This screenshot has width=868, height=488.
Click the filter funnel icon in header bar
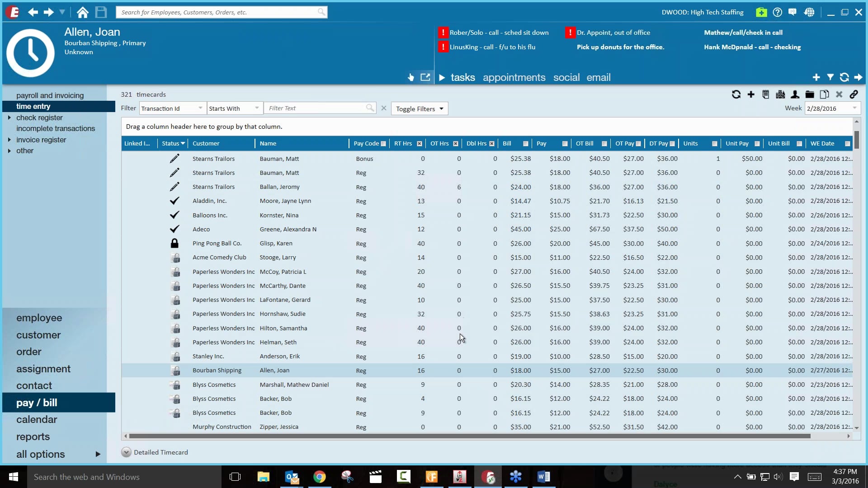coord(830,77)
